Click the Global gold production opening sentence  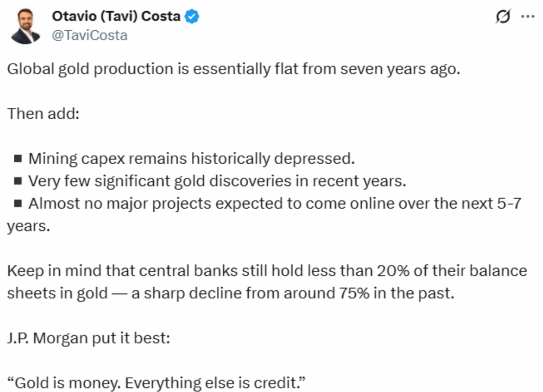(234, 69)
